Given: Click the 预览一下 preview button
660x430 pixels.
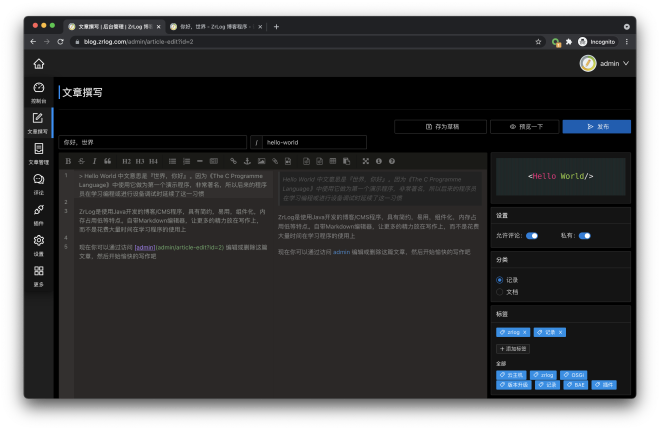Looking at the screenshot, I should 525,127.
